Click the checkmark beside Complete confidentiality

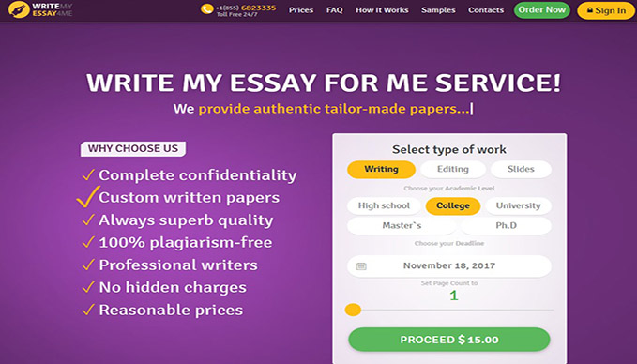pyautogui.click(x=88, y=175)
